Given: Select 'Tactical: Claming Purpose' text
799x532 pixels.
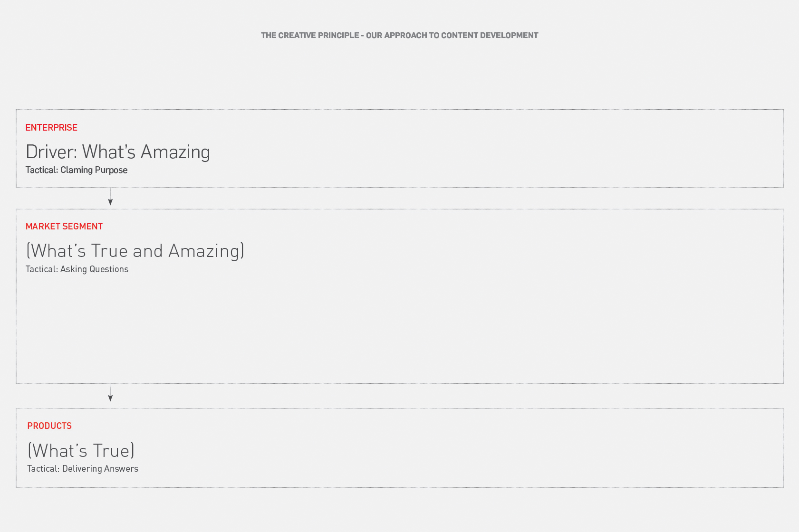Looking at the screenshot, I should pos(77,170).
